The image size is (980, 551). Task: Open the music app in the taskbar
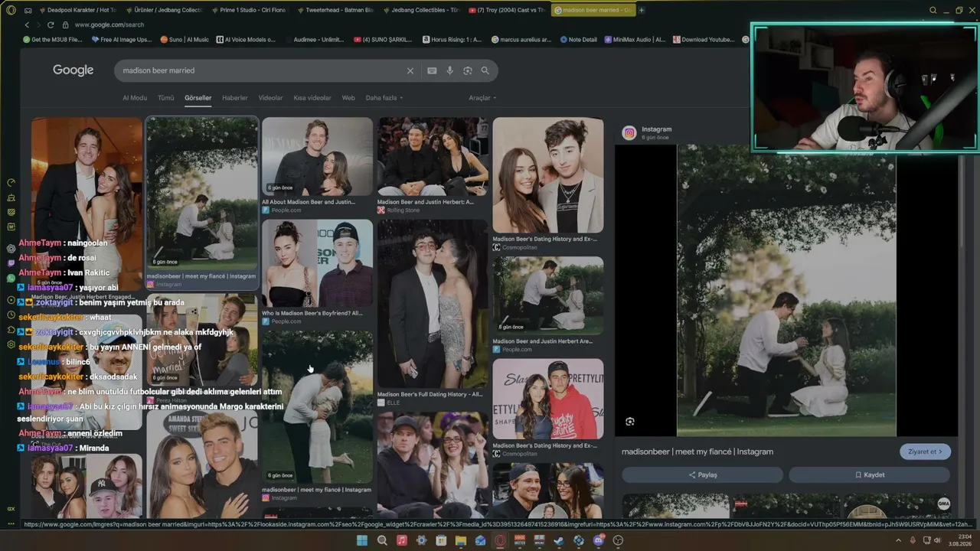coord(402,540)
